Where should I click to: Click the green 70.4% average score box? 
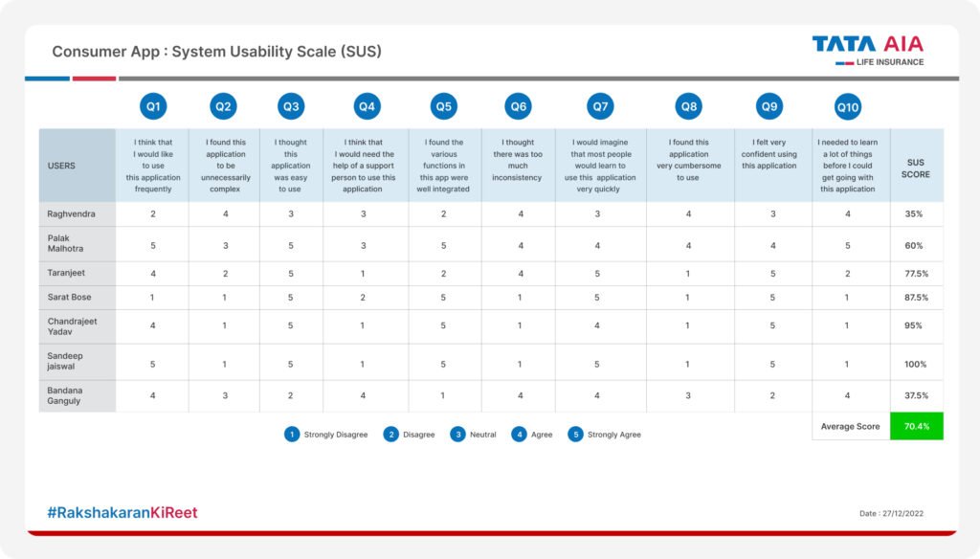[916, 426]
